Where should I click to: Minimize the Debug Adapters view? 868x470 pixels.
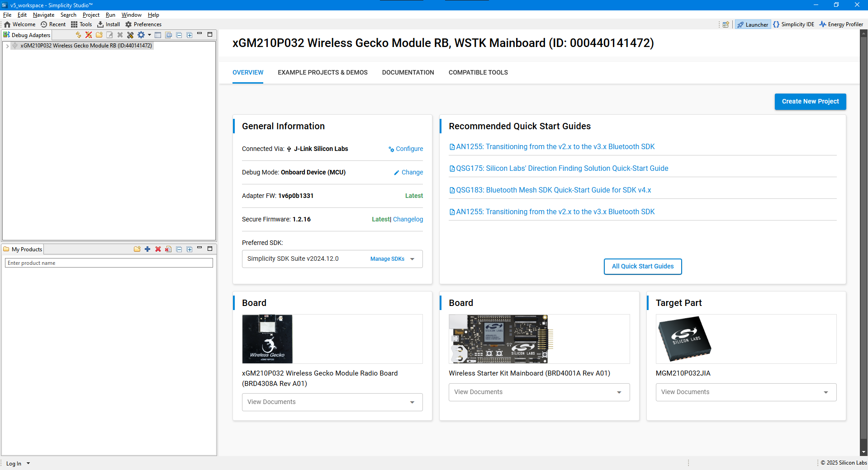199,34
